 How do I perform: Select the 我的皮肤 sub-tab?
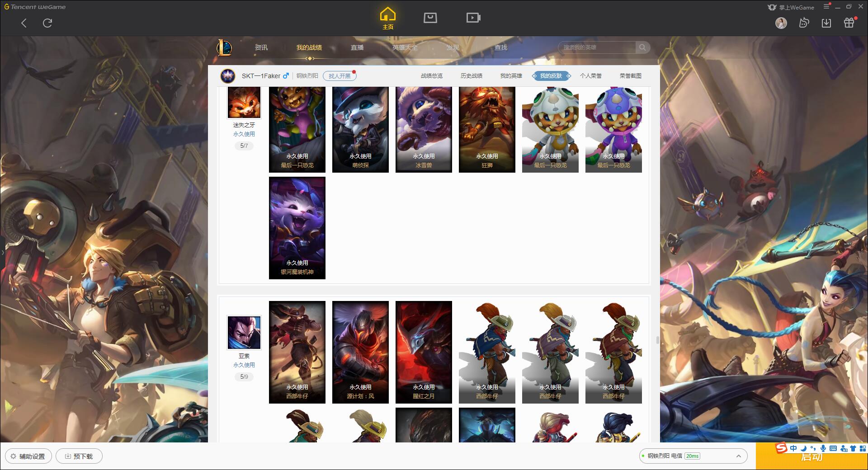[551, 76]
